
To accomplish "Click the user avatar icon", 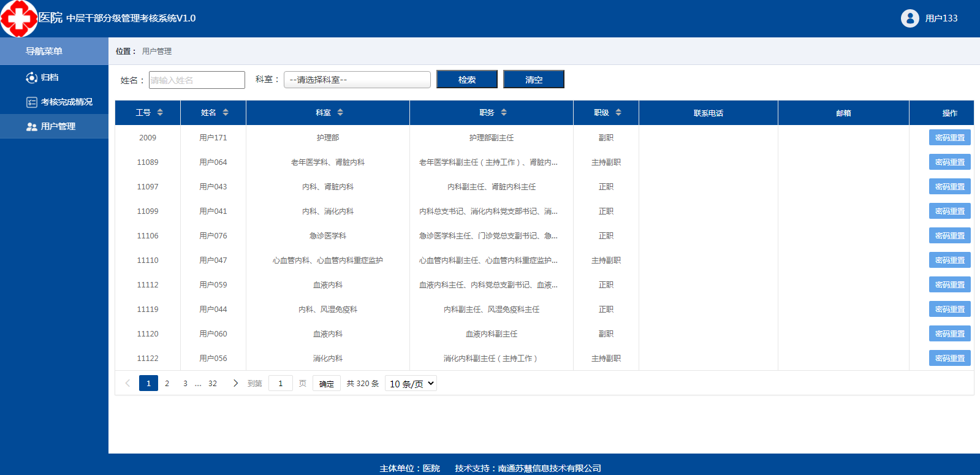I will [910, 18].
